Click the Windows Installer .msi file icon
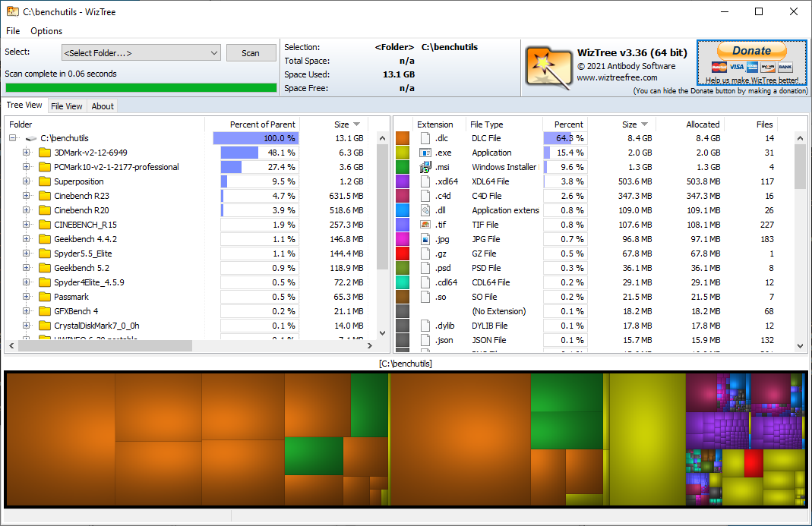Screen dimensions: 812x526 point(425,167)
